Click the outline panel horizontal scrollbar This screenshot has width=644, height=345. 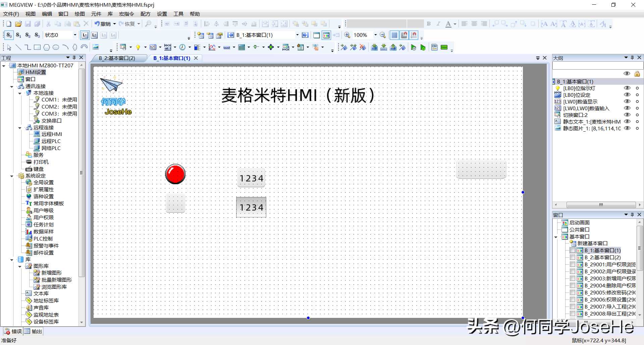(x=600, y=205)
